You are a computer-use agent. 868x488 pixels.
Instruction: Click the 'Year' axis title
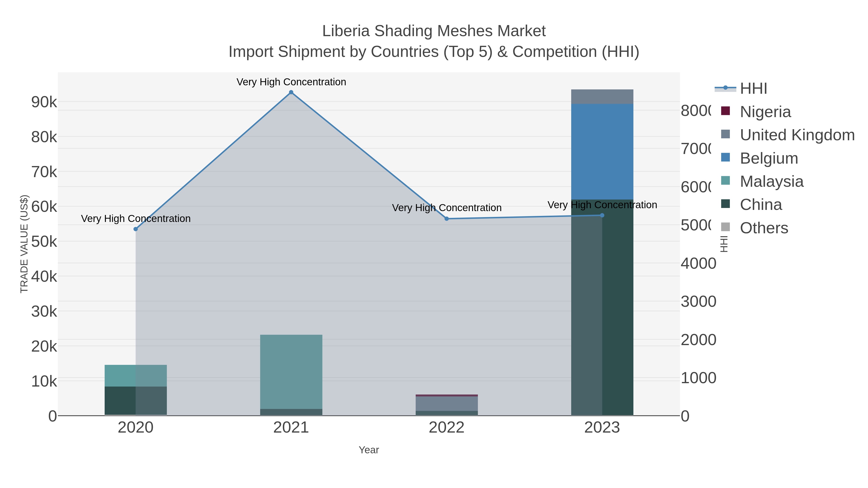point(369,450)
